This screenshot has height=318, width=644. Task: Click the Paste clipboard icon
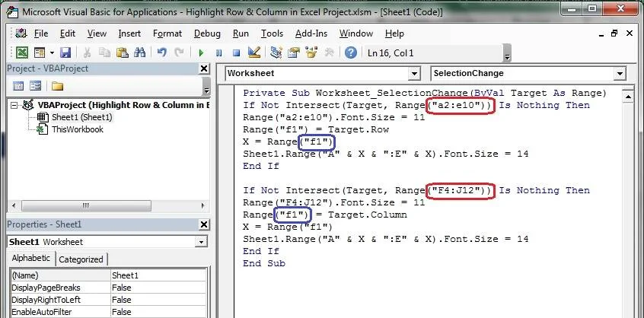(123, 52)
